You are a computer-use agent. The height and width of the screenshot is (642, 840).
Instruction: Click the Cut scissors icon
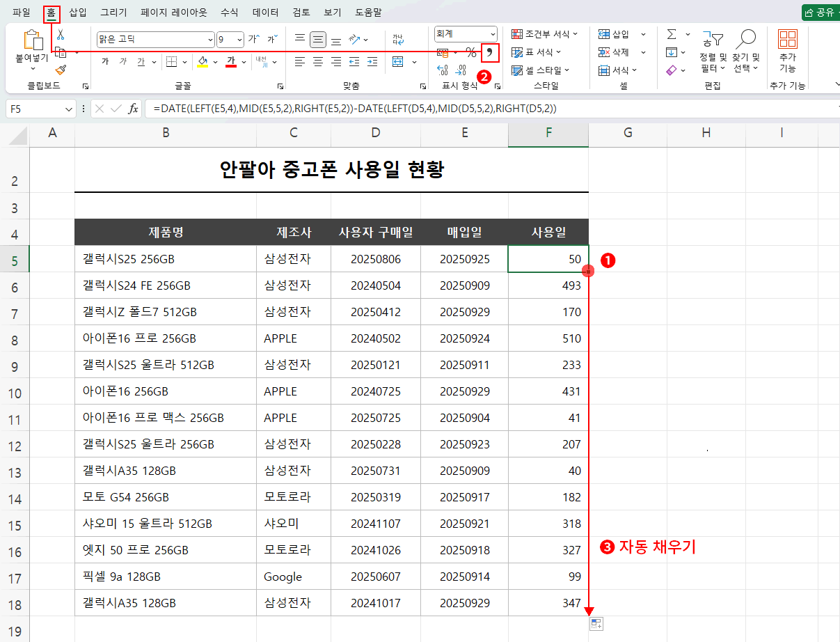pyautogui.click(x=61, y=34)
